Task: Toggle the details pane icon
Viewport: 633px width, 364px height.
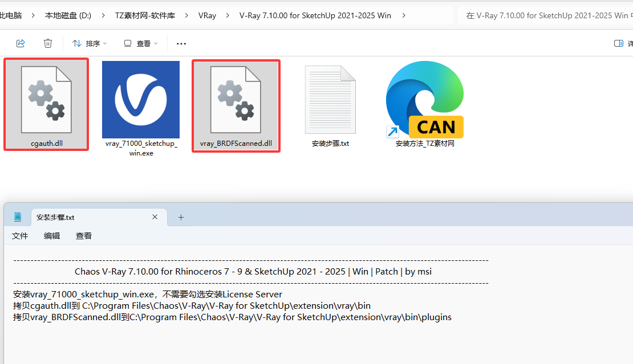Action: coord(619,43)
